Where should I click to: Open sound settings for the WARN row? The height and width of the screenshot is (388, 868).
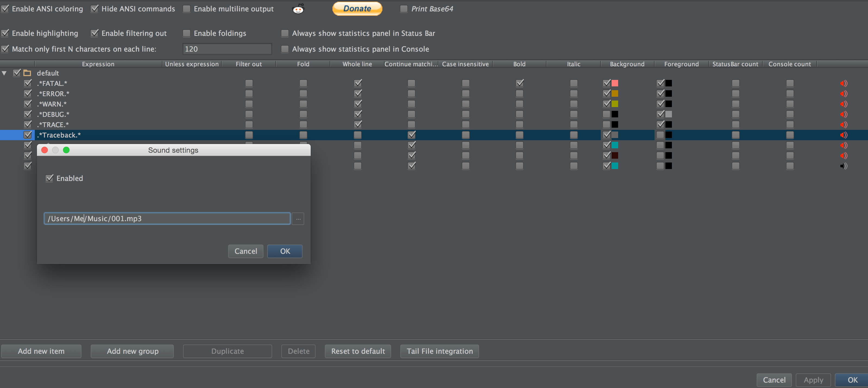843,104
